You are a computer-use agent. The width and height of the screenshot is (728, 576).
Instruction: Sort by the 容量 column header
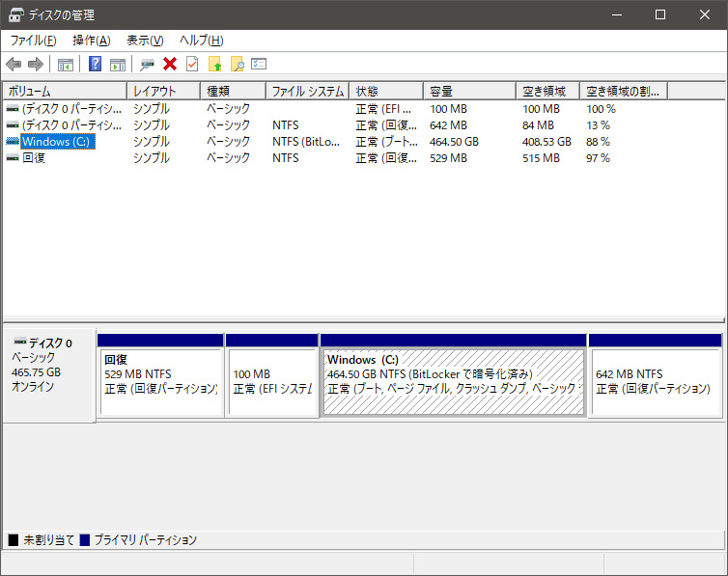pyautogui.click(x=470, y=92)
